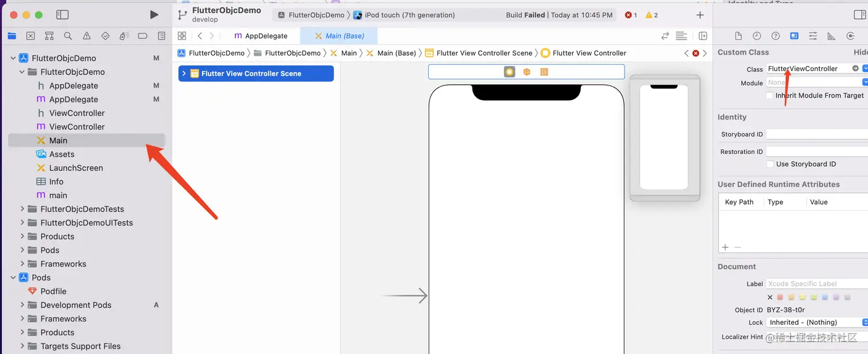Image resolution: width=868 pixels, height=354 pixels.
Task: Jump to next issue arrow
Action: point(705,53)
